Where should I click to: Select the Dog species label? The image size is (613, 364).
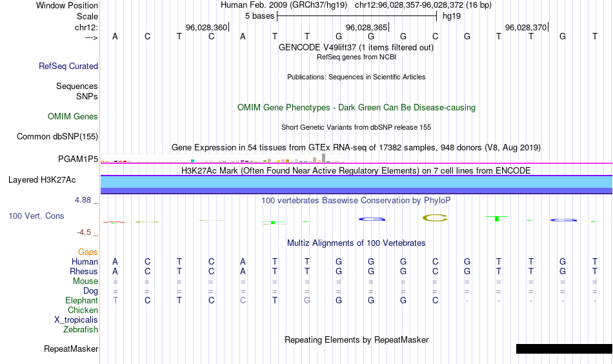point(90,291)
